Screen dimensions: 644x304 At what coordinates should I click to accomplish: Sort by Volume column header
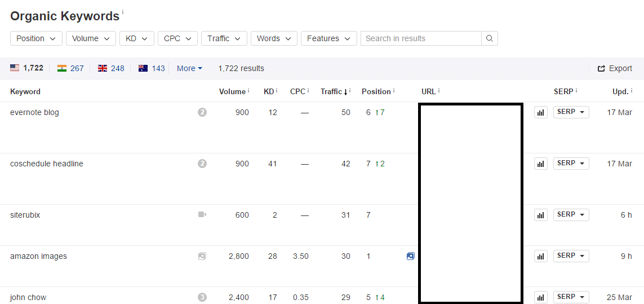click(x=232, y=91)
